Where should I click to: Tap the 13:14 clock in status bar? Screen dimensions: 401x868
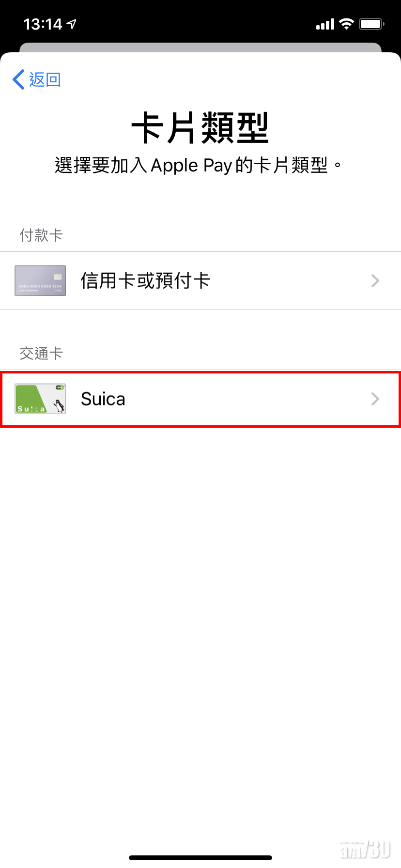43,24
